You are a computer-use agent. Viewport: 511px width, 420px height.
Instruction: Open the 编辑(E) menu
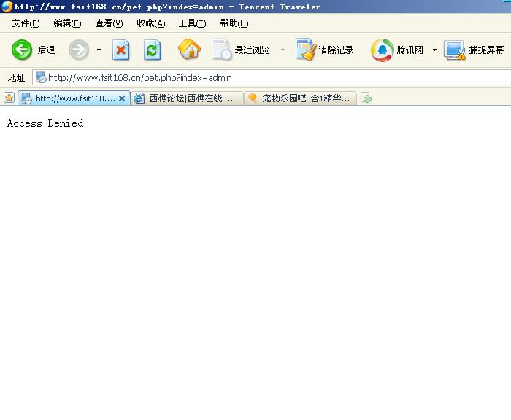point(67,23)
